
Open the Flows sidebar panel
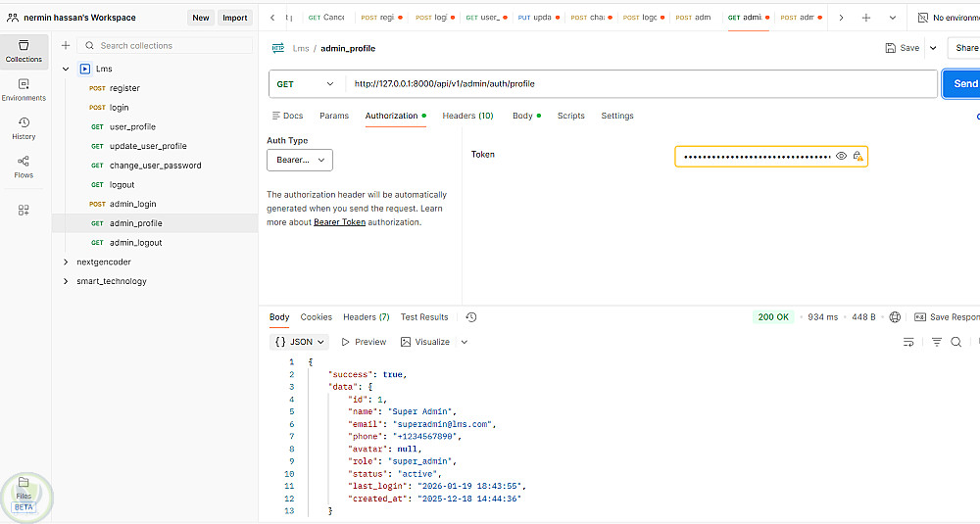pyautogui.click(x=24, y=167)
